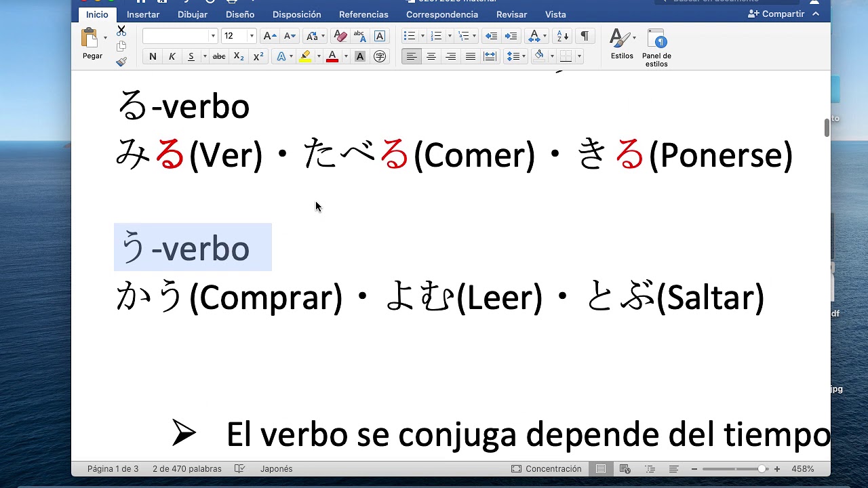Toggle underline S formatting

[x=191, y=56]
